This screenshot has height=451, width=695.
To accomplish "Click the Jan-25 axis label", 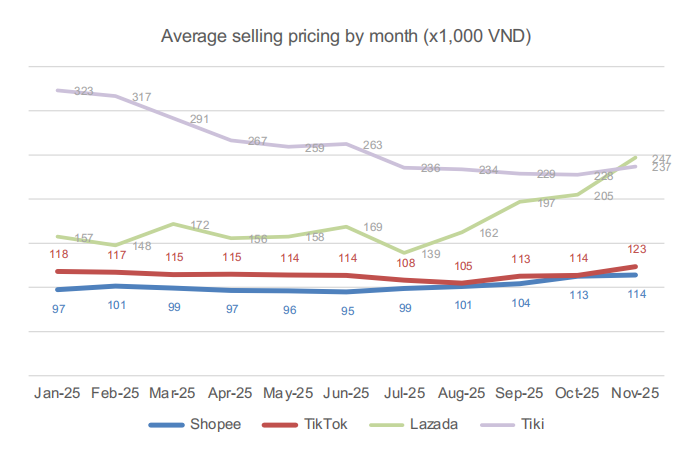I will 58,394.
